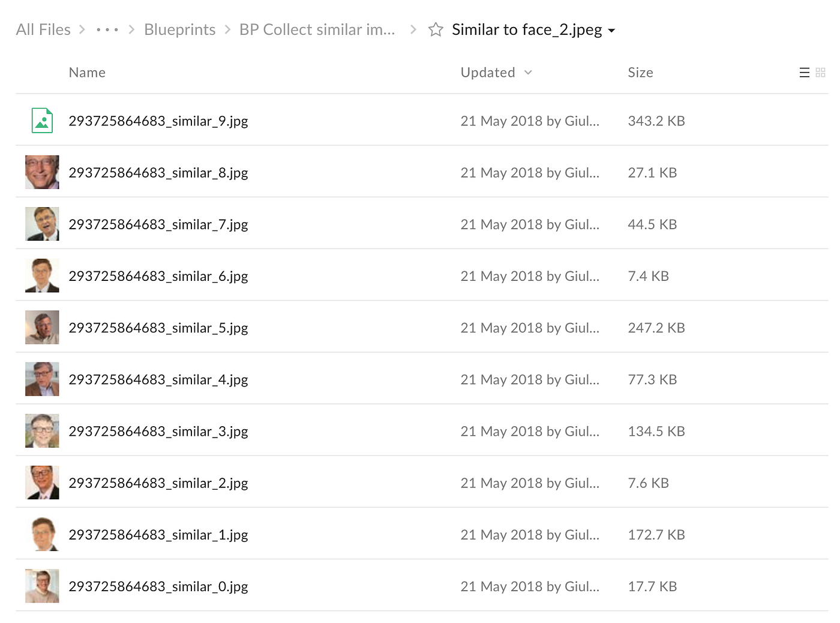Click the thumbnail of similar_0.jpg
Viewport: 840px width, 623px height.
42,586
